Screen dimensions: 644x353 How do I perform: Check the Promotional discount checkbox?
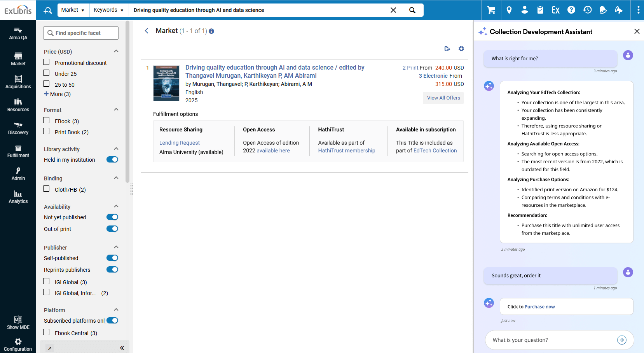coord(47,62)
